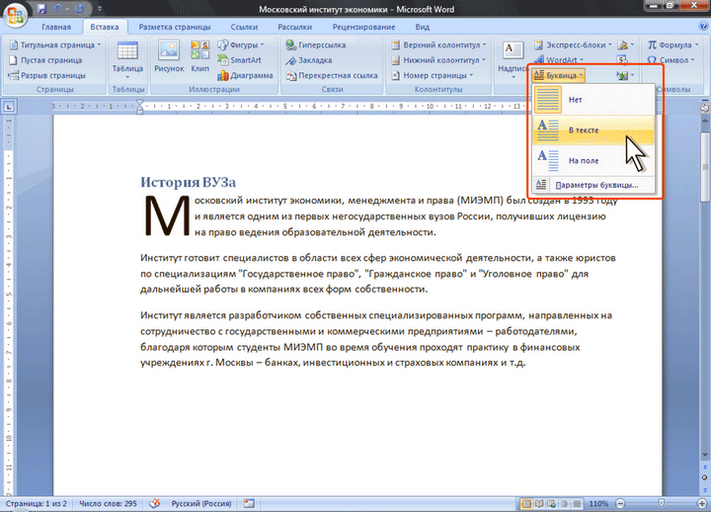711x512 pixels.
Task: Switch to the Главная tab
Action: [56, 27]
